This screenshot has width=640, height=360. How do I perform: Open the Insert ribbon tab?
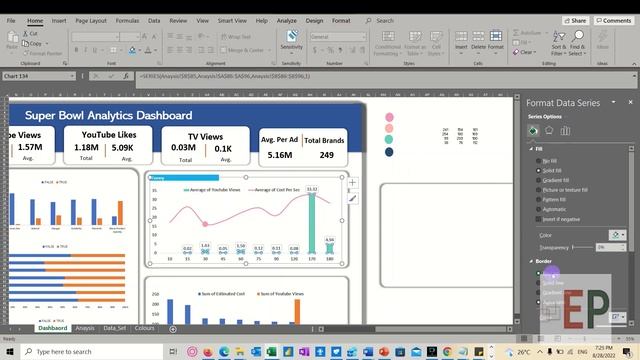(x=59, y=20)
